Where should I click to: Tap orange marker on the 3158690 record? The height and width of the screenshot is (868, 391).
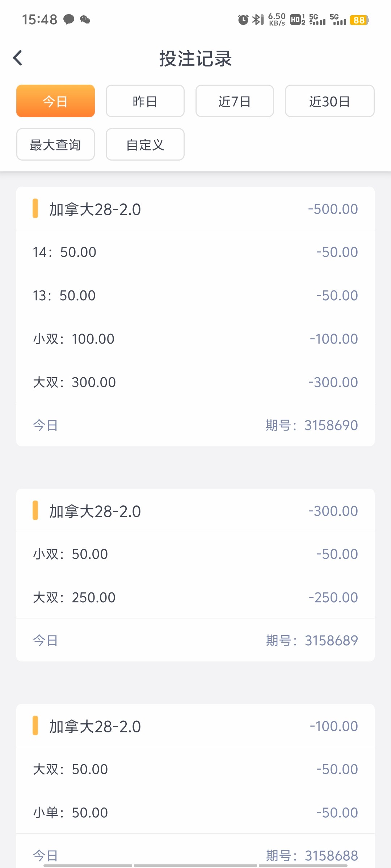tap(35, 209)
